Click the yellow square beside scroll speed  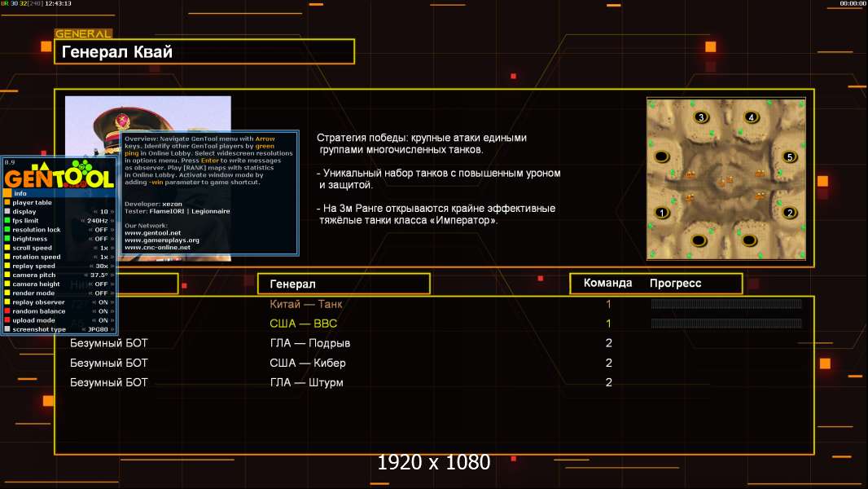coord(7,248)
